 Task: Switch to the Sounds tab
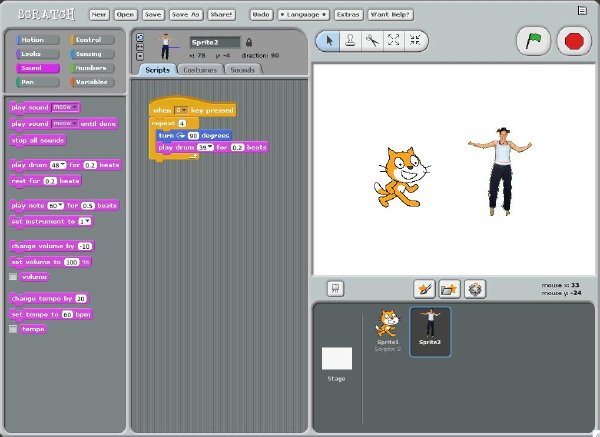pos(243,70)
